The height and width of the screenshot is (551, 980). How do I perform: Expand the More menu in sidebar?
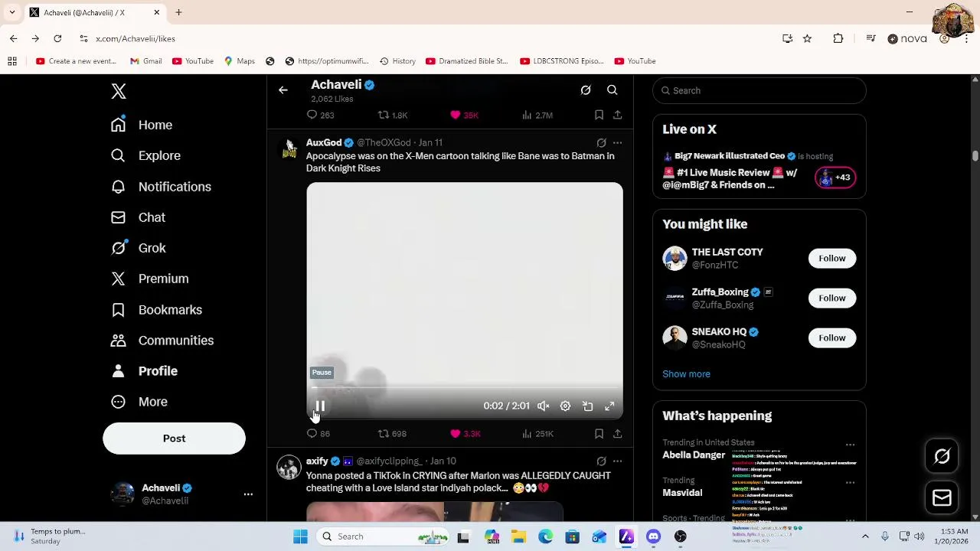point(139,402)
